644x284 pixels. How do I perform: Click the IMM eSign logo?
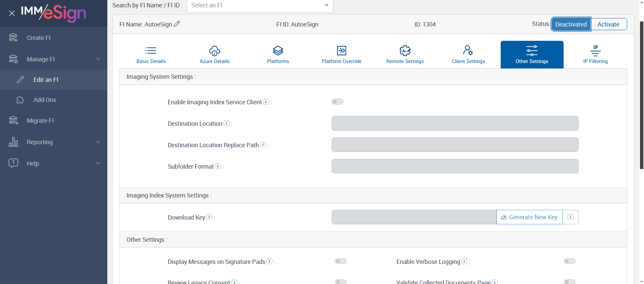[x=54, y=13]
